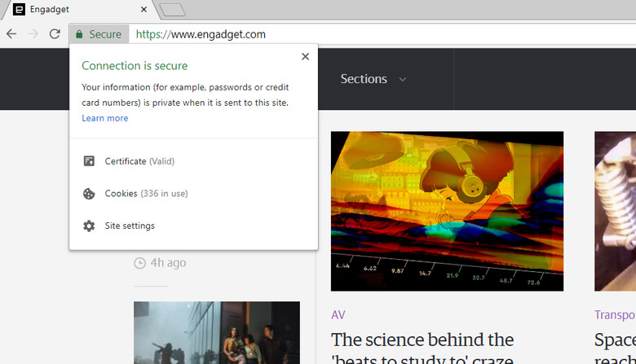Click the Site settings gear icon
Screen dimensions: 636x364
click(89, 226)
